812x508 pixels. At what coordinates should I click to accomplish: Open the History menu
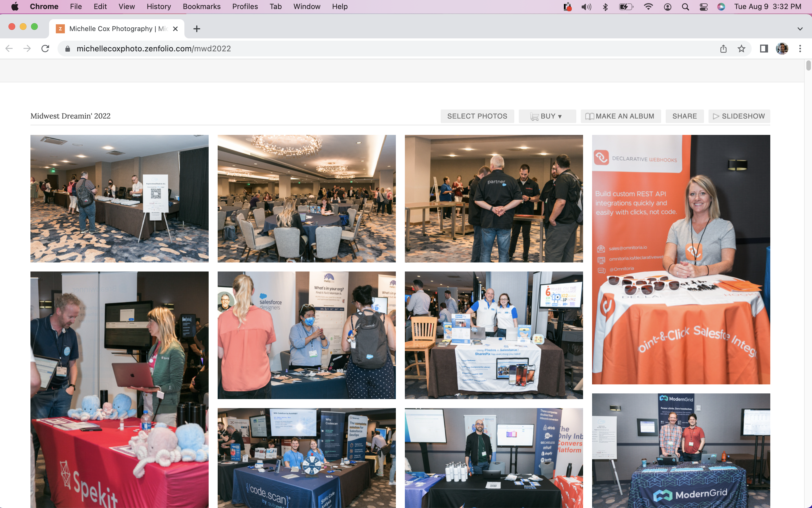tap(159, 7)
